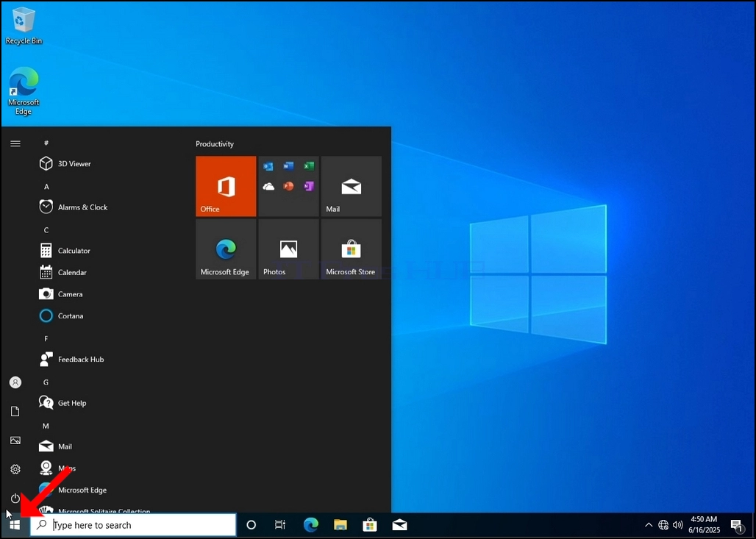Open Settings gear in Start sidebar
Screen dimensions: 756x539
pos(15,469)
